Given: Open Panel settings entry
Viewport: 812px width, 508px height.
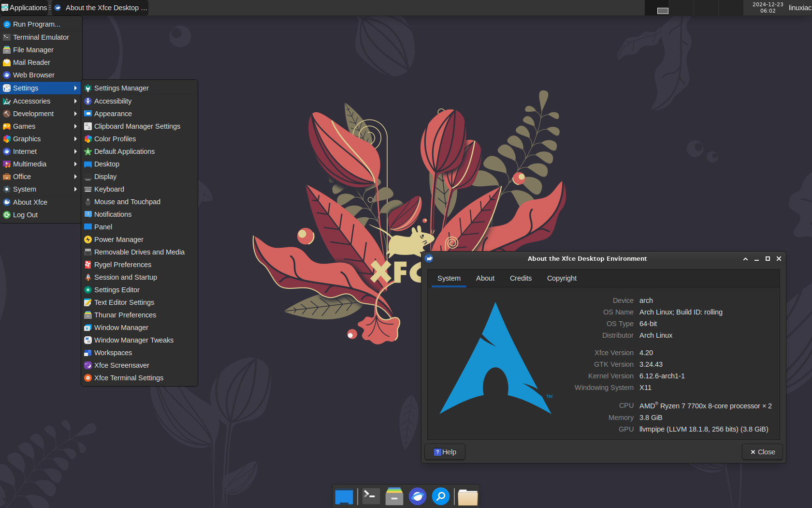Looking at the screenshot, I should coord(139,227).
